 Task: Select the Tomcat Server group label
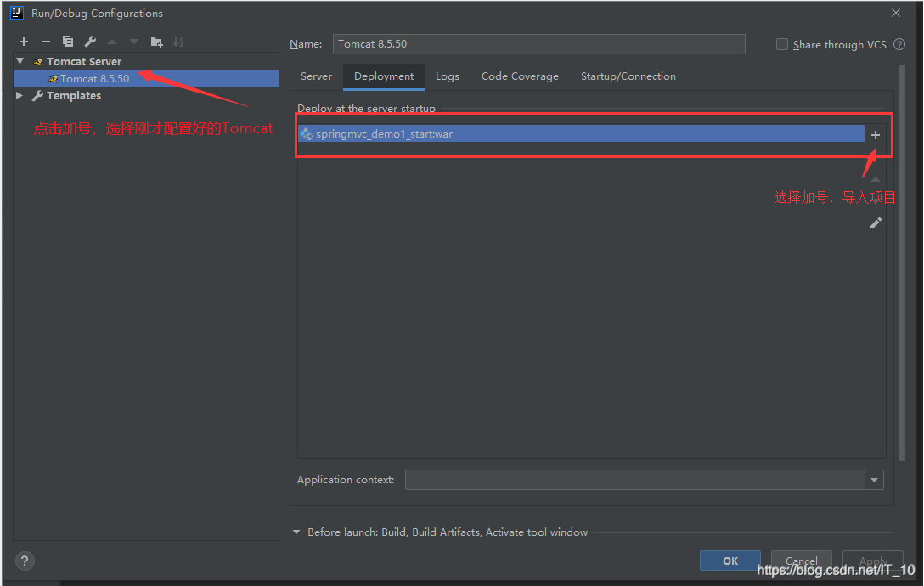click(84, 61)
